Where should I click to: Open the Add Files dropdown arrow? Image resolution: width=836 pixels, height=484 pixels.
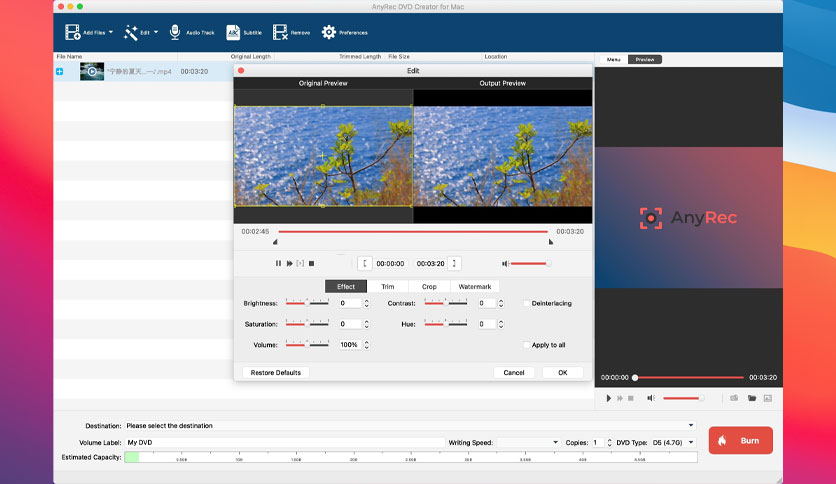pos(111,33)
